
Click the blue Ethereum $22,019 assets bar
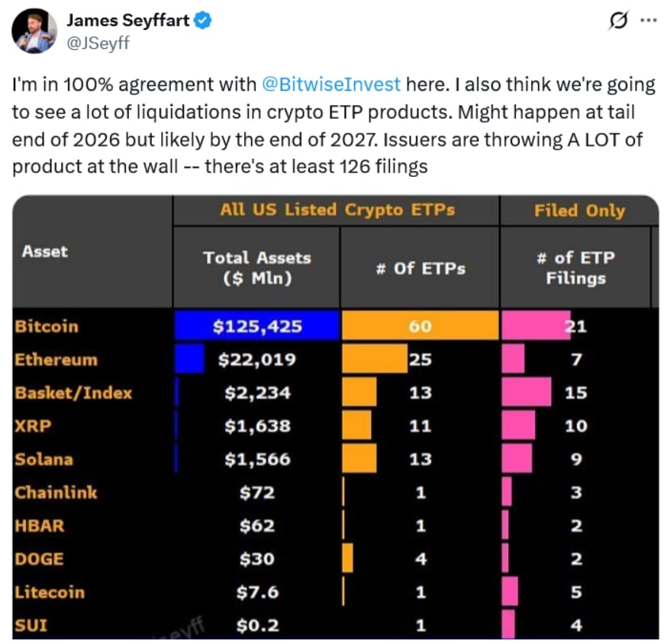coord(189,359)
